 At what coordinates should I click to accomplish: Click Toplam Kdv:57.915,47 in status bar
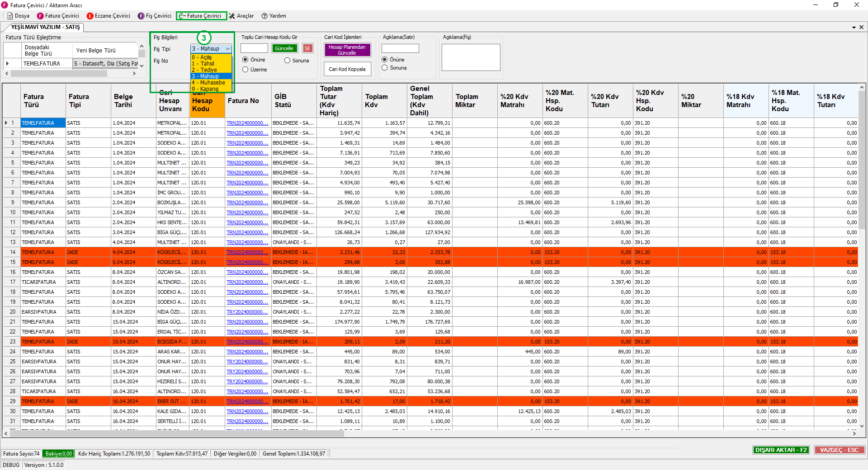click(x=182, y=454)
